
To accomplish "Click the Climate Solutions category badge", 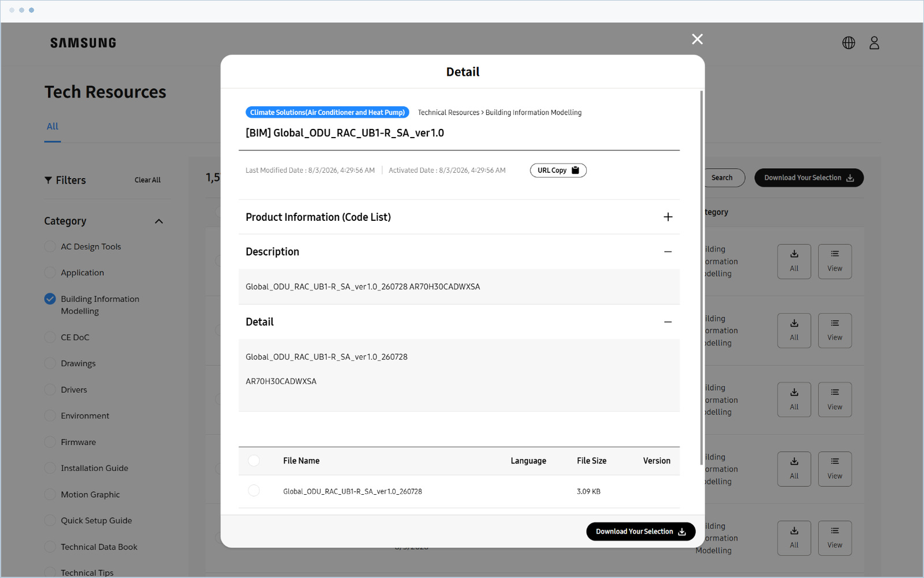I will (x=327, y=112).
